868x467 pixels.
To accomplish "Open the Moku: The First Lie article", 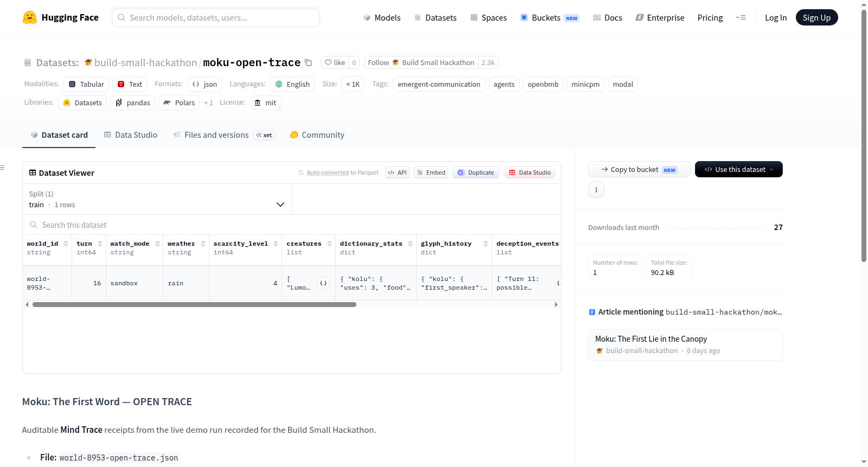I will [685, 345].
